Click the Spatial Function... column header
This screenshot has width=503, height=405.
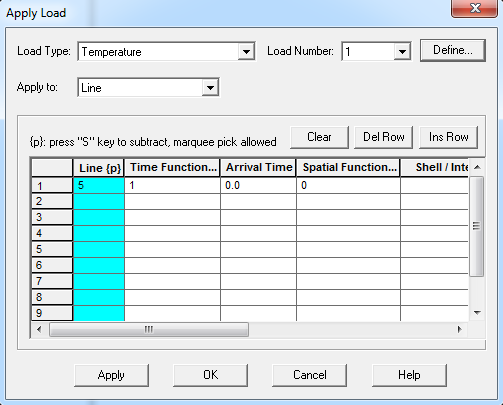(348, 168)
